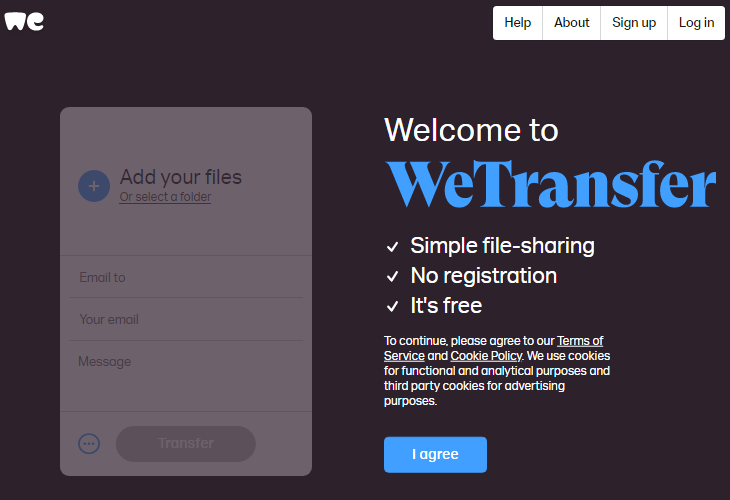Click into the 'Your email' field
The width and height of the screenshot is (730, 500).
[186, 319]
